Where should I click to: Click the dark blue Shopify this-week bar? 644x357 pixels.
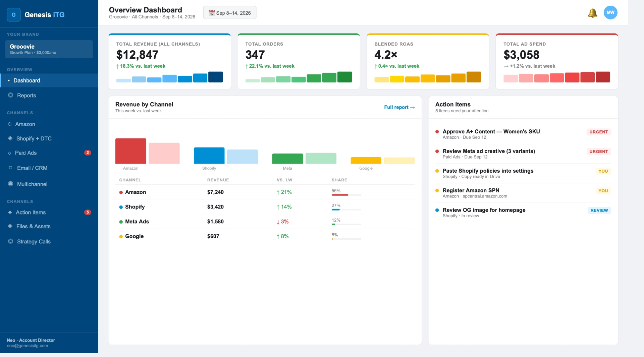point(209,156)
